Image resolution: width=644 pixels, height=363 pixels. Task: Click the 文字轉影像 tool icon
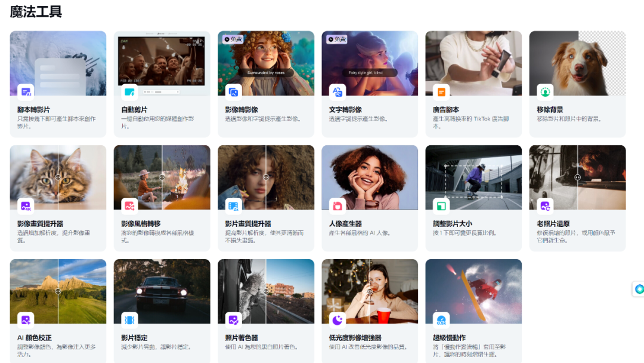click(337, 92)
